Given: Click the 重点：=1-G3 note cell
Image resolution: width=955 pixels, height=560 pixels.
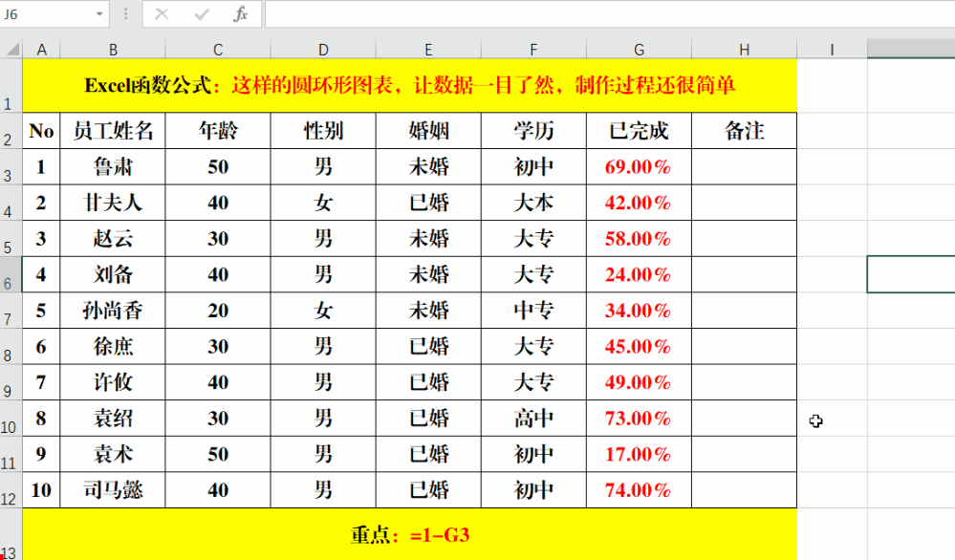Looking at the screenshot, I should click(410, 534).
